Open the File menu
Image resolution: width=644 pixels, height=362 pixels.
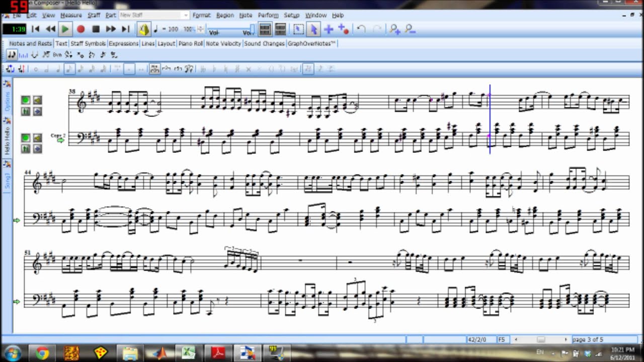tap(17, 16)
